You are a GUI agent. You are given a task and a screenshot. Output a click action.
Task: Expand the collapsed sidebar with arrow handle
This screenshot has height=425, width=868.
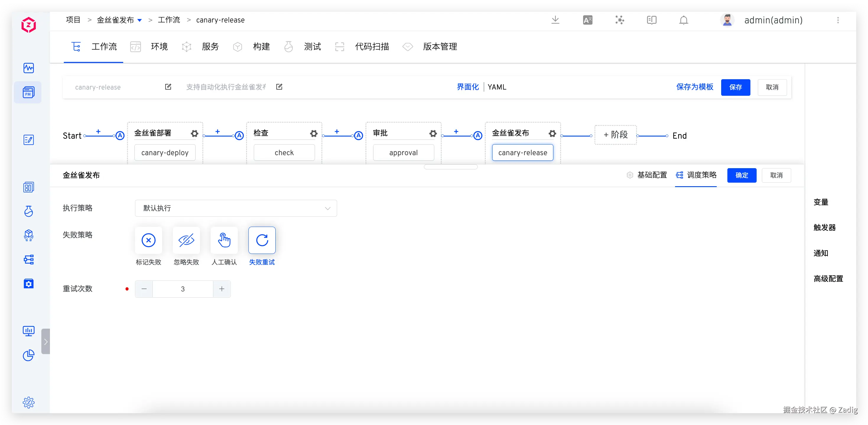(46, 341)
